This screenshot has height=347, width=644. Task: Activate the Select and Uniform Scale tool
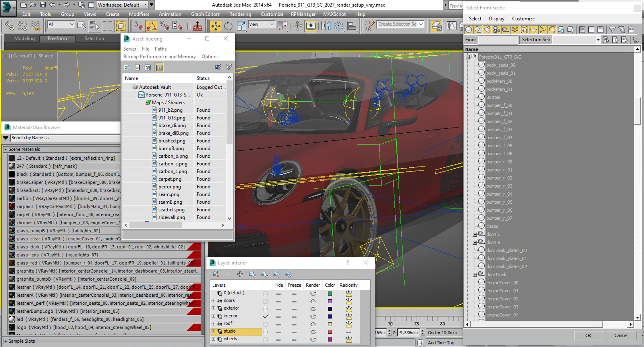[241, 26]
